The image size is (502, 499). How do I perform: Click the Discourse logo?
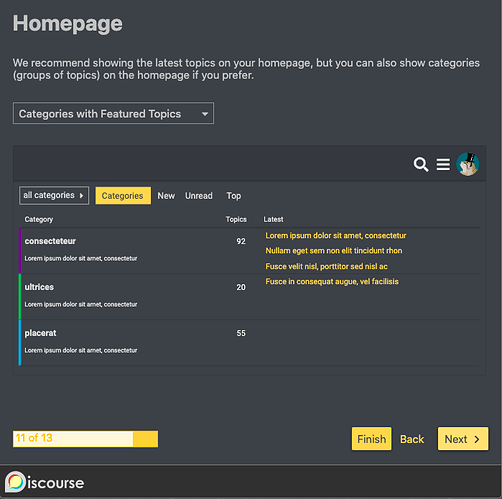pos(45,482)
